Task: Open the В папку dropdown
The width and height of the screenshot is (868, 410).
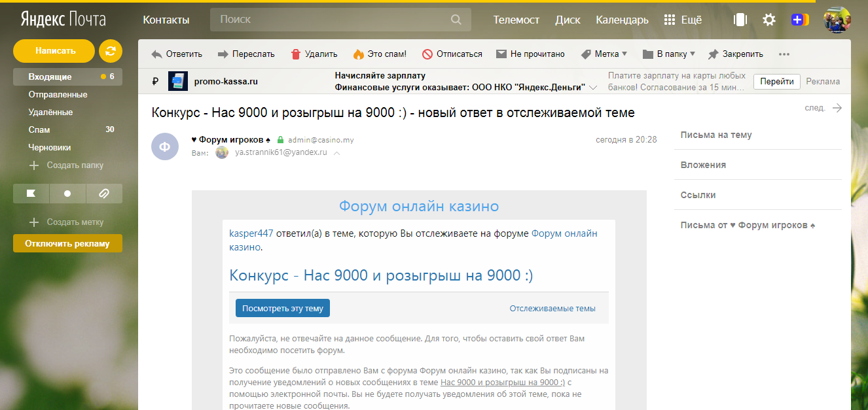Action: click(669, 54)
